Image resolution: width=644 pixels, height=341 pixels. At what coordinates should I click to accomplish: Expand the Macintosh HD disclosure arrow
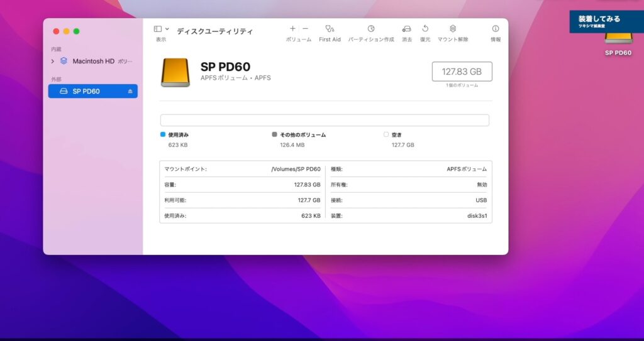point(53,61)
